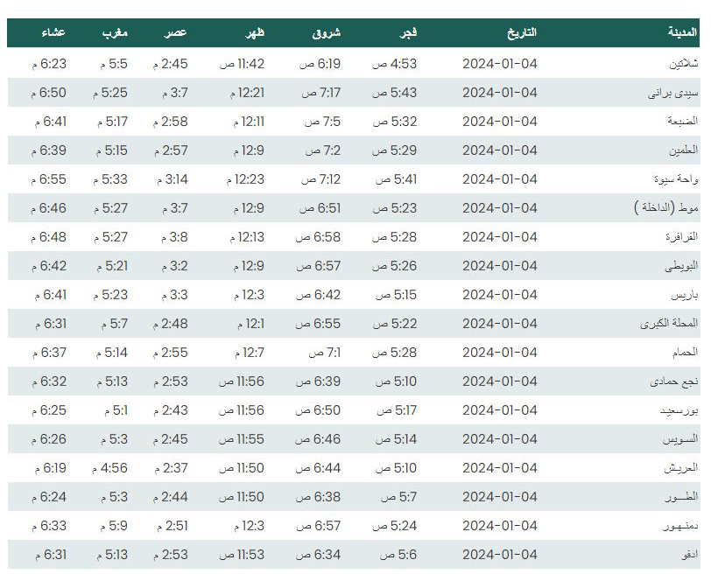Click the ظهر column header
Image resolution: width=711 pixels, height=588 pixels.
[255, 32]
